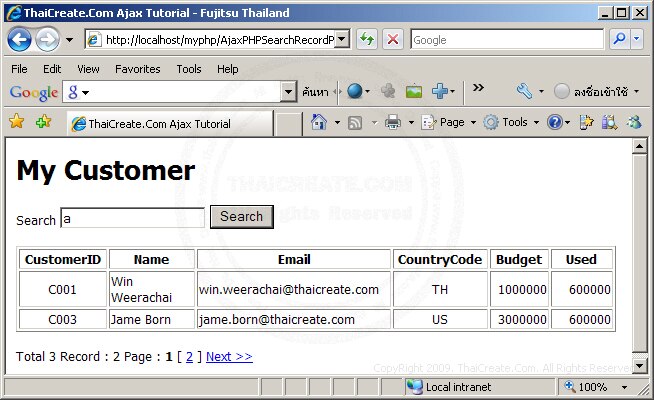Click the Win Weerachai name cell

pyautogui.click(x=152, y=289)
